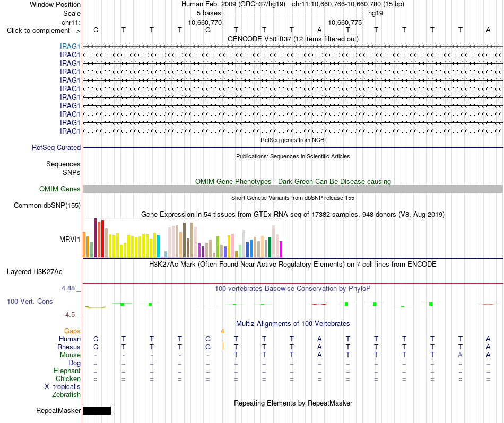
Task: Open the Layered H3K27Ac track label
Action: pos(34,272)
